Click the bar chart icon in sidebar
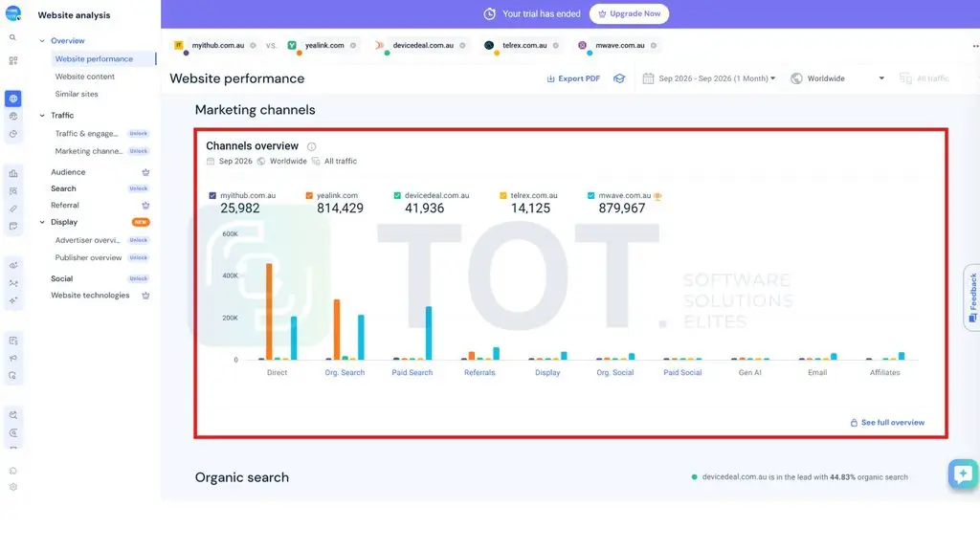The width and height of the screenshot is (980, 551). point(13,174)
